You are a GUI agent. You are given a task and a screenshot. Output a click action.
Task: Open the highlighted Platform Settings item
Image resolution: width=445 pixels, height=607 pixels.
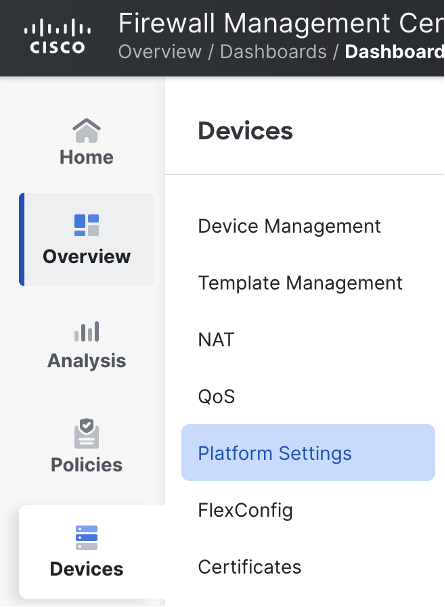click(x=308, y=453)
